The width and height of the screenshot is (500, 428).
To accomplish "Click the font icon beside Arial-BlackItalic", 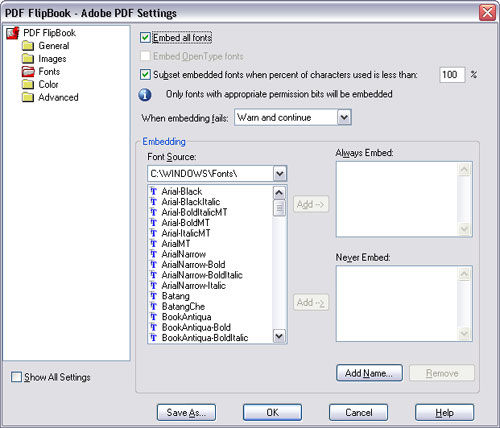I will click(x=153, y=202).
